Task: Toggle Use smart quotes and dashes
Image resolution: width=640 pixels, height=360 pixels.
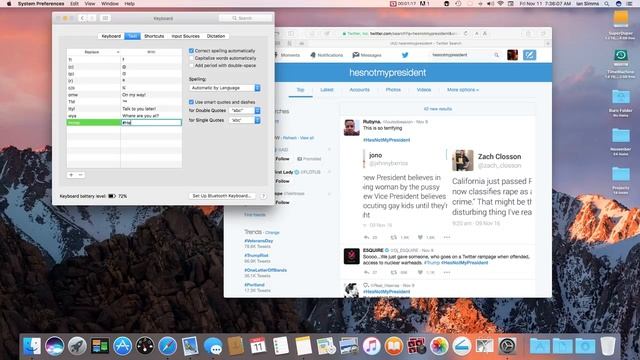Action: point(191,102)
